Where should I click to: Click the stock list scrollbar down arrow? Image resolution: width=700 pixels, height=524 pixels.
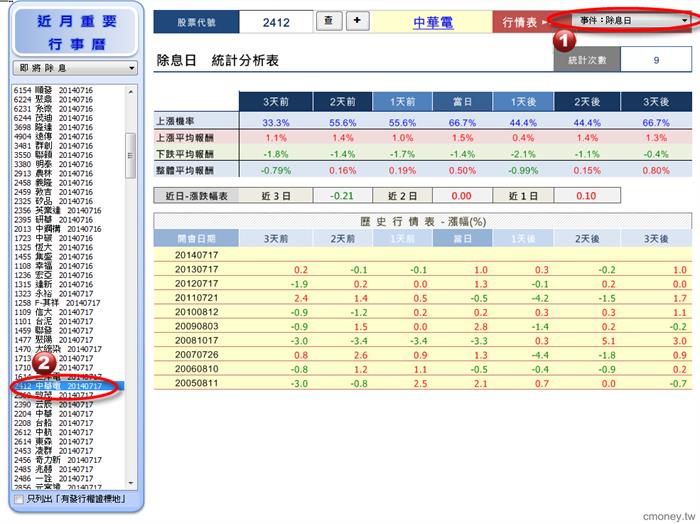[x=131, y=483]
